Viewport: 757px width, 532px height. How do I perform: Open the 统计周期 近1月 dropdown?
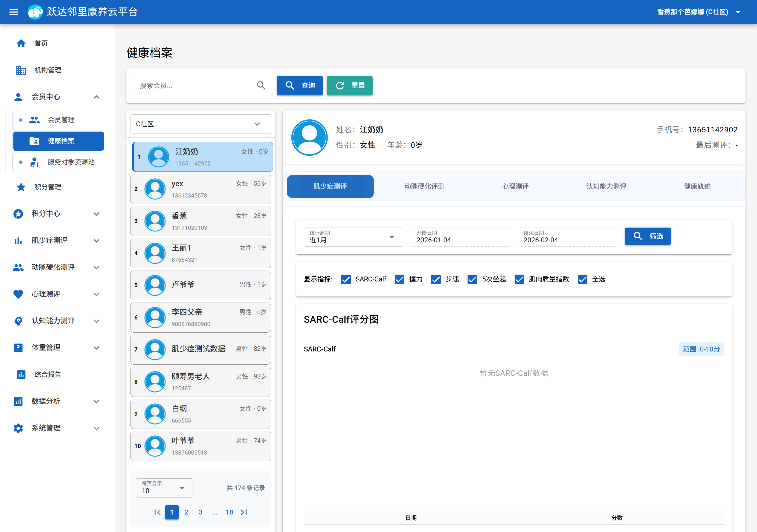tap(353, 237)
